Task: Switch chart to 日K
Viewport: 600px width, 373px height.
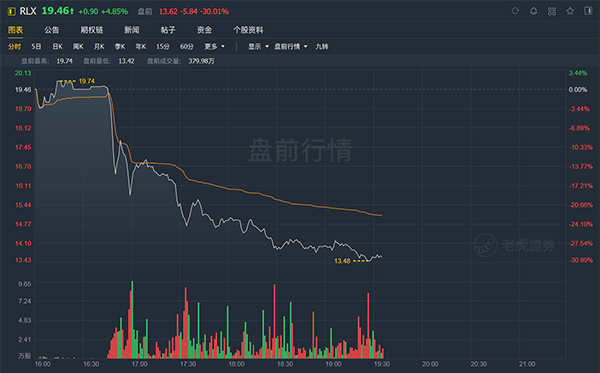Action: [57, 47]
